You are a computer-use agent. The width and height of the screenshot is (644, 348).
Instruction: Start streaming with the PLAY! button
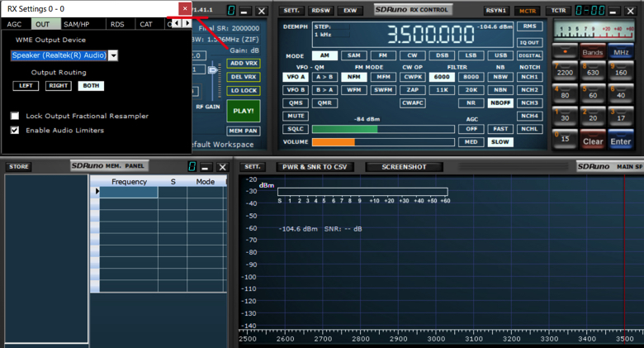pyautogui.click(x=244, y=111)
